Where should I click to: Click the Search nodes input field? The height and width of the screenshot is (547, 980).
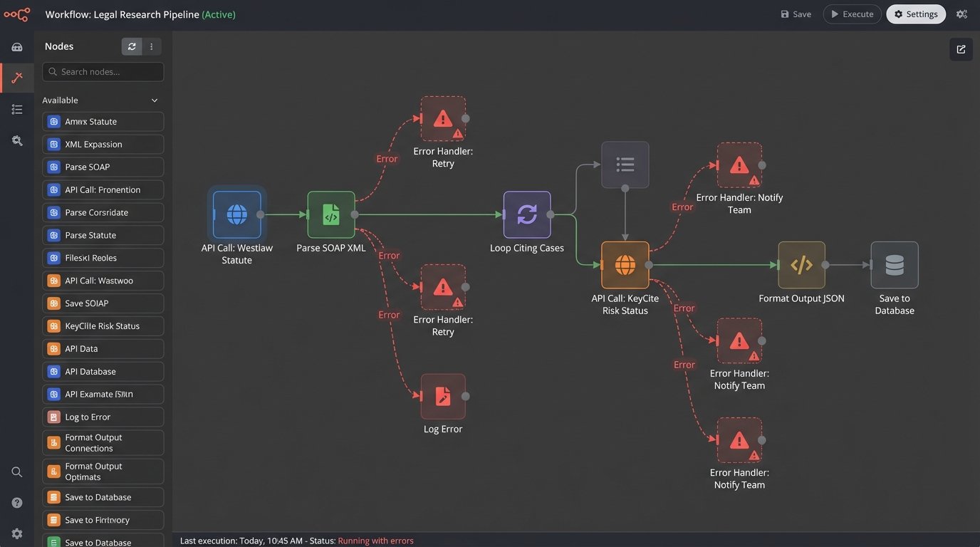(x=103, y=72)
